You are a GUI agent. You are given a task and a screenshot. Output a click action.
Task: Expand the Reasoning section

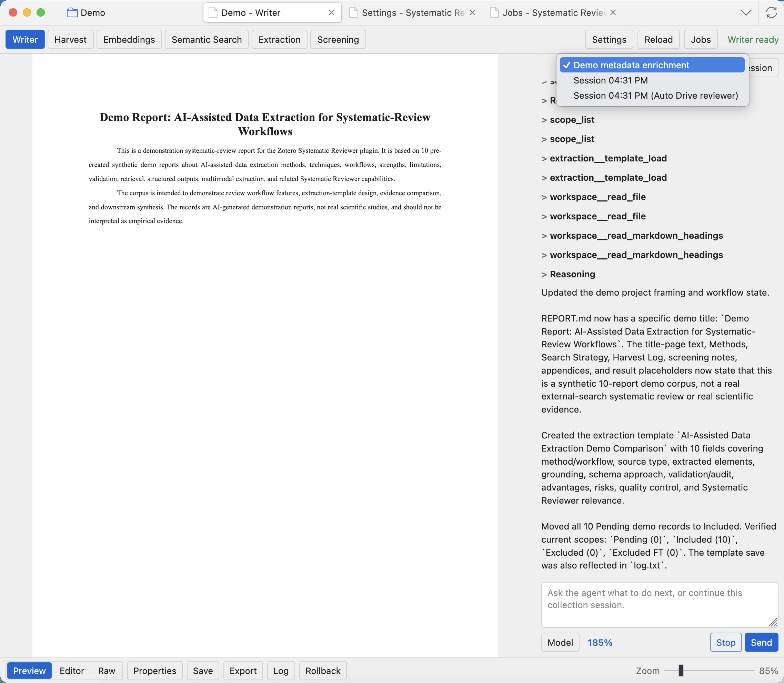point(568,275)
